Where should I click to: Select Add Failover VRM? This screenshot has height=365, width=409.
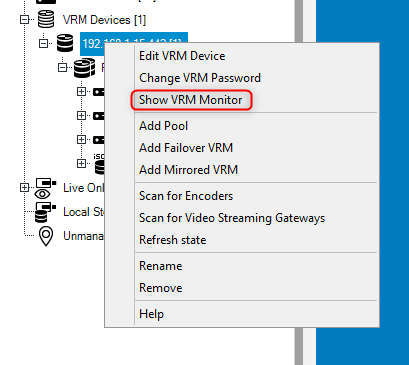(x=186, y=148)
